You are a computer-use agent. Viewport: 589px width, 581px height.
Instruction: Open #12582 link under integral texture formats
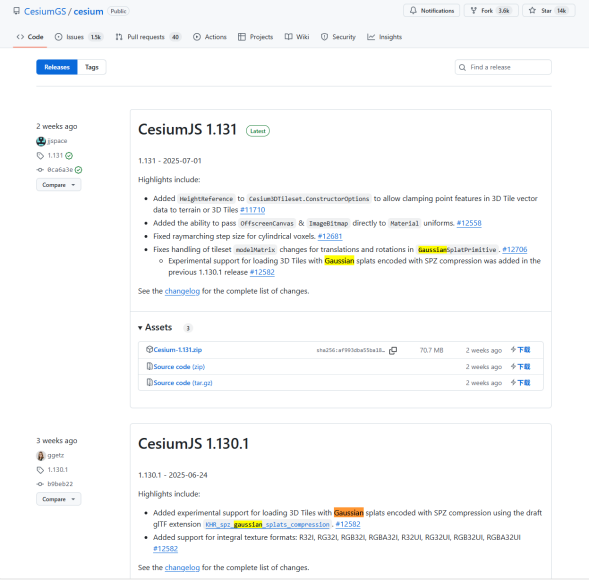tap(165, 549)
